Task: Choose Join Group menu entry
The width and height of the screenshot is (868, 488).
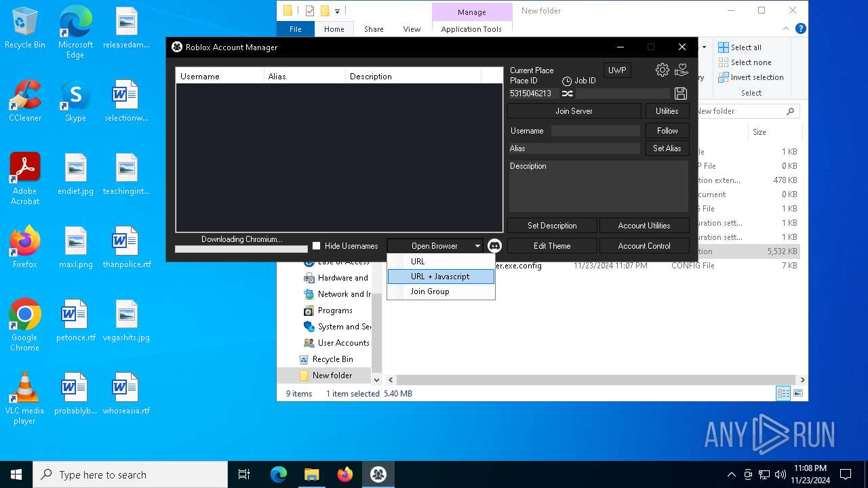Action: (441, 291)
